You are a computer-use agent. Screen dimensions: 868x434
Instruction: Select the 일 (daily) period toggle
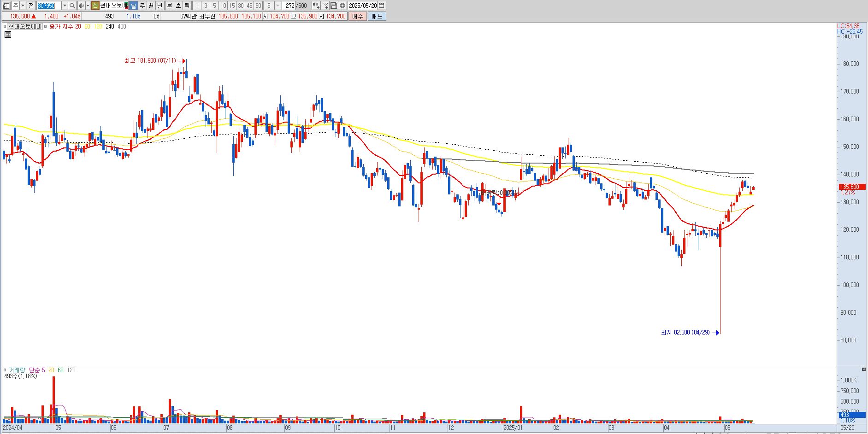click(x=133, y=6)
